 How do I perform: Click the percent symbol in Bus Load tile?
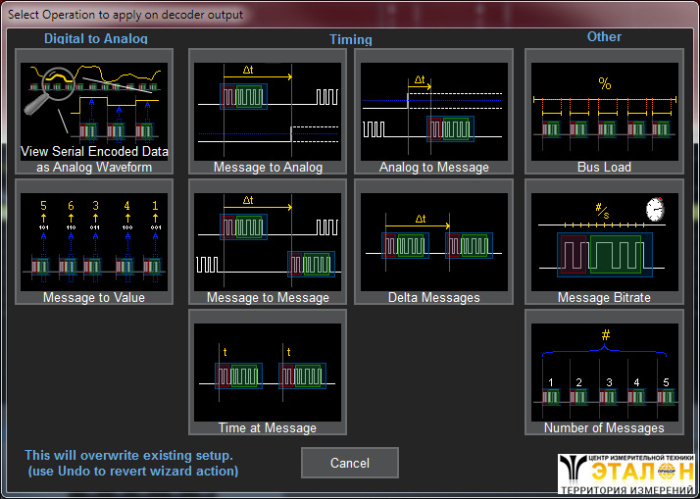pos(604,83)
